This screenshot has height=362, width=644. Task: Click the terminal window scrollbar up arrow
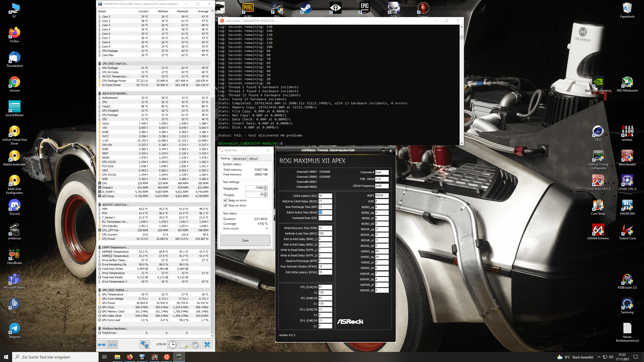tap(462, 27)
